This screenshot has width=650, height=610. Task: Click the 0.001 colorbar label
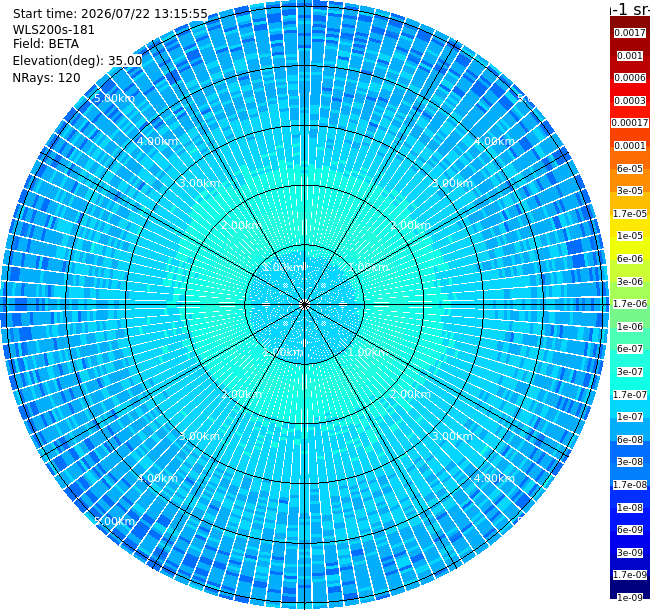(x=630, y=56)
